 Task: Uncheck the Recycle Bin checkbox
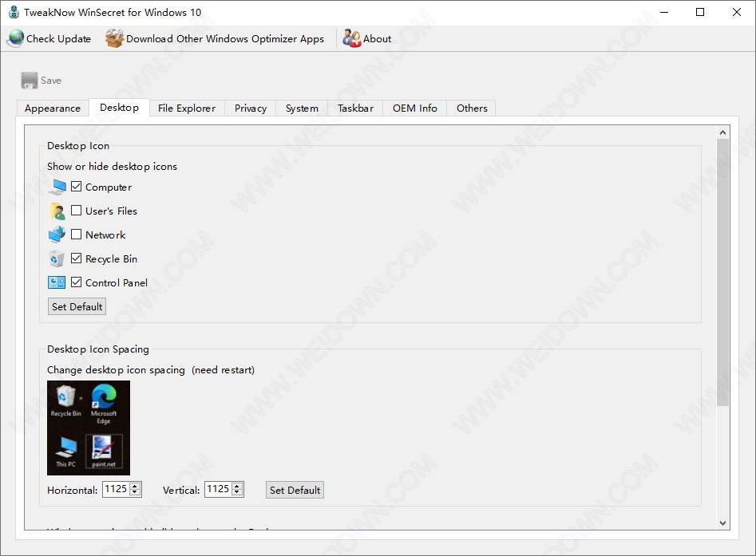(x=76, y=258)
